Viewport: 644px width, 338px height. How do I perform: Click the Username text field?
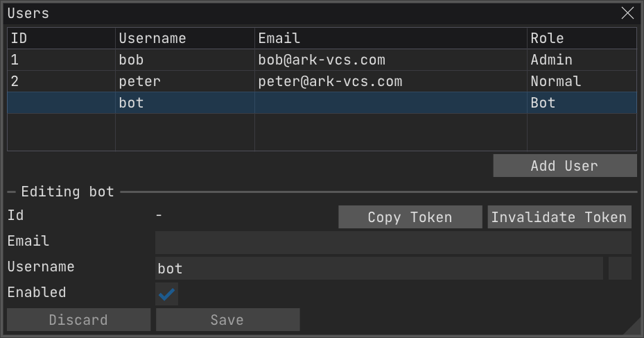click(378, 268)
